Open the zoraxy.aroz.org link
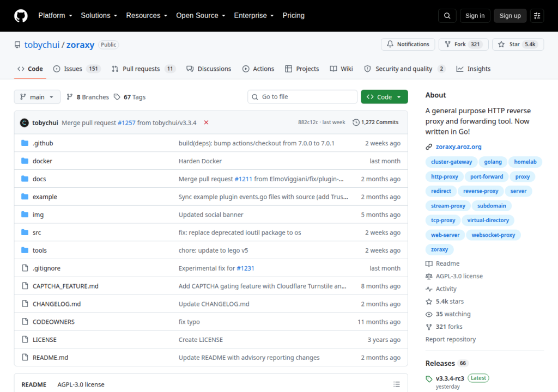Screen dimensions: 558x392 point(458,146)
